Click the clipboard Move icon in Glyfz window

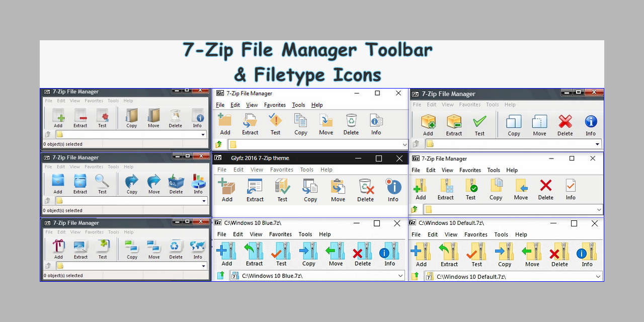pyautogui.click(x=338, y=187)
